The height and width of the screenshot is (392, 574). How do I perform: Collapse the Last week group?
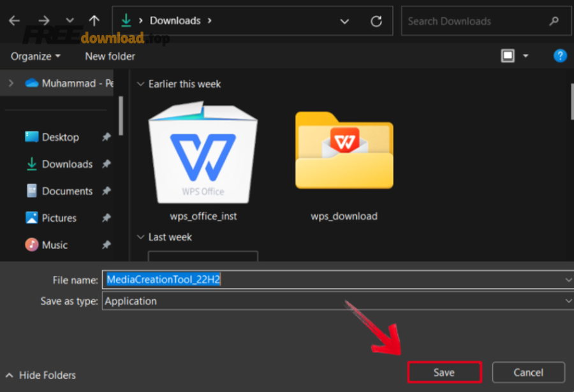[140, 237]
